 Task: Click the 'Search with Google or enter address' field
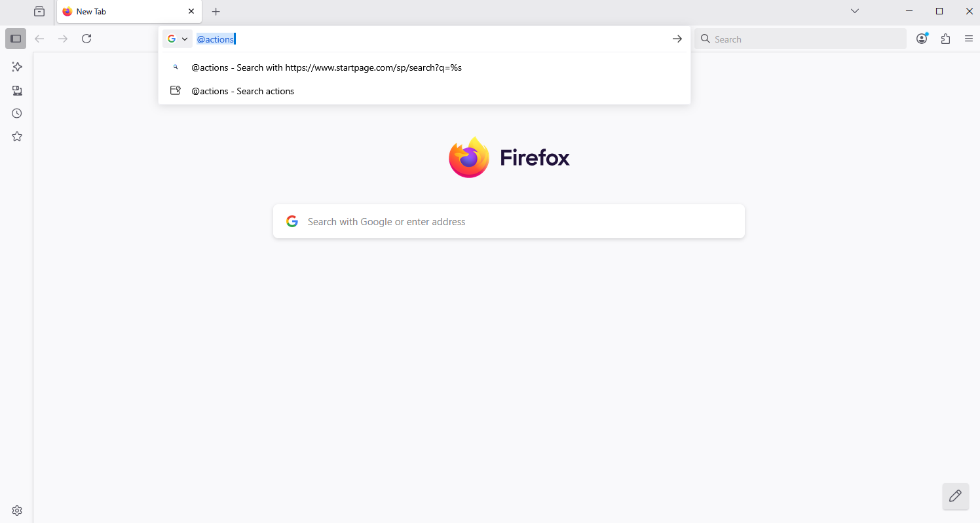point(508,222)
